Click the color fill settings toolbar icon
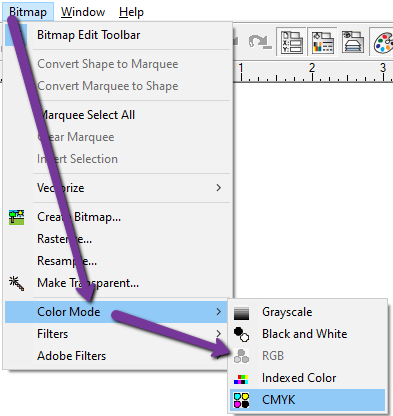Image resolution: width=393 pixels, height=416 pixels. 322,42
